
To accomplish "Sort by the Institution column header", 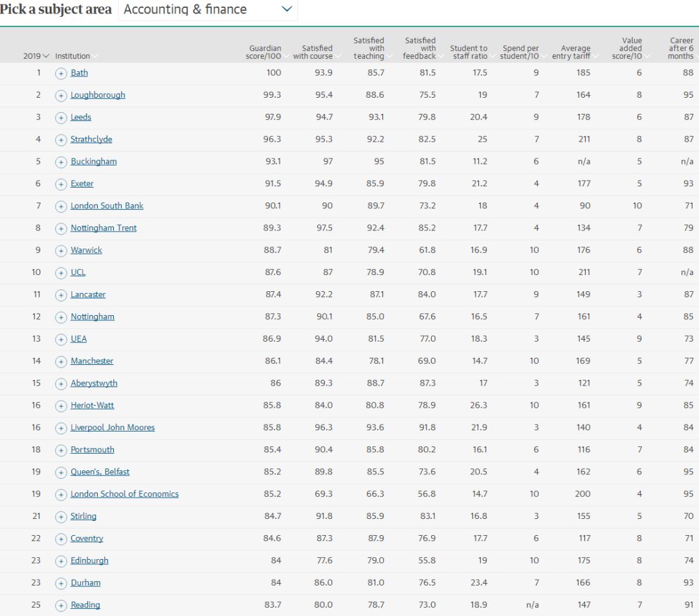I will point(76,56).
